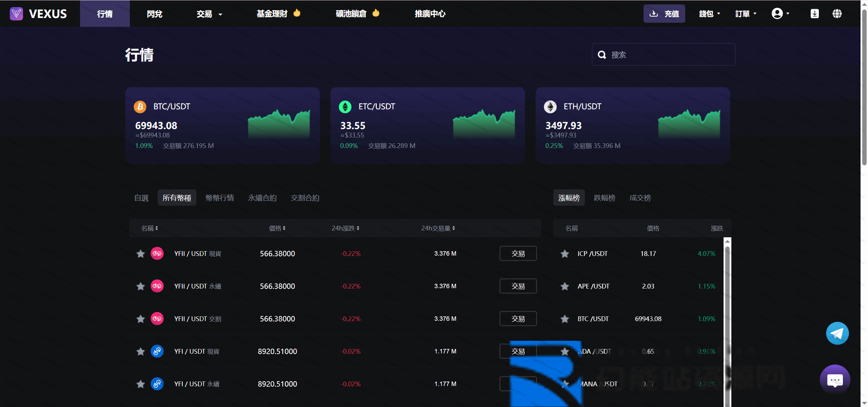The image size is (868, 407).
Task: Click the YFII icon in 現貨 row
Action: [x=157, y=253]
